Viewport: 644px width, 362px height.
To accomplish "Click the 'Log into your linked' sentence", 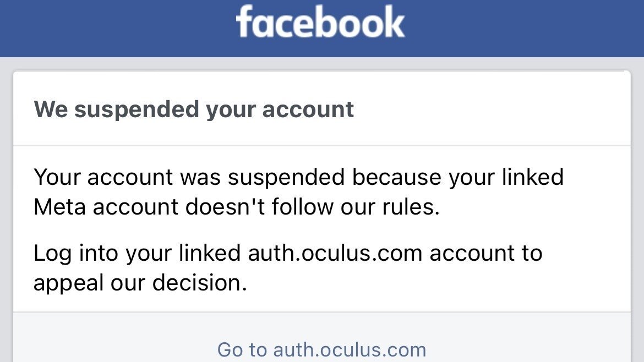I will click(138, 253).
